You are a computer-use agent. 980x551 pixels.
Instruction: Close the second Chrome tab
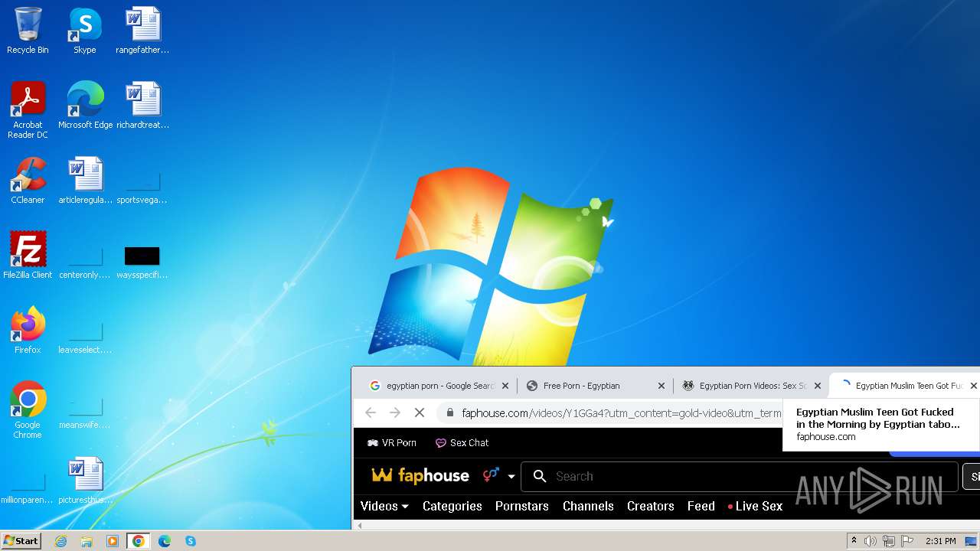click(x=661, y=386)
